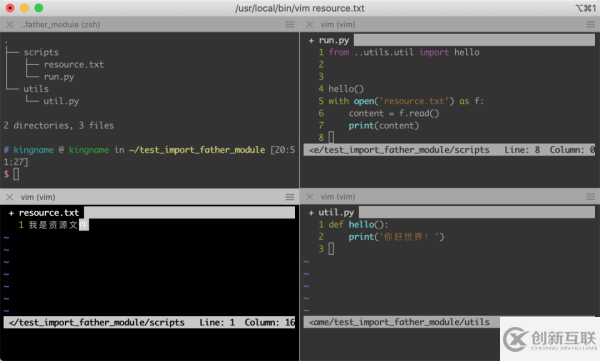Image resolution: width=600 pixels, height=361 pixels.
Task: Open hamburger menu of father_module zsh pane
Action: click(290, 25)
